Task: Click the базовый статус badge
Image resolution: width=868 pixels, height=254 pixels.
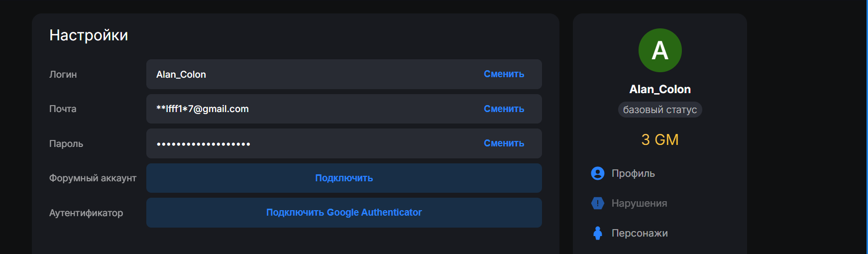Action: coord(660,110)
